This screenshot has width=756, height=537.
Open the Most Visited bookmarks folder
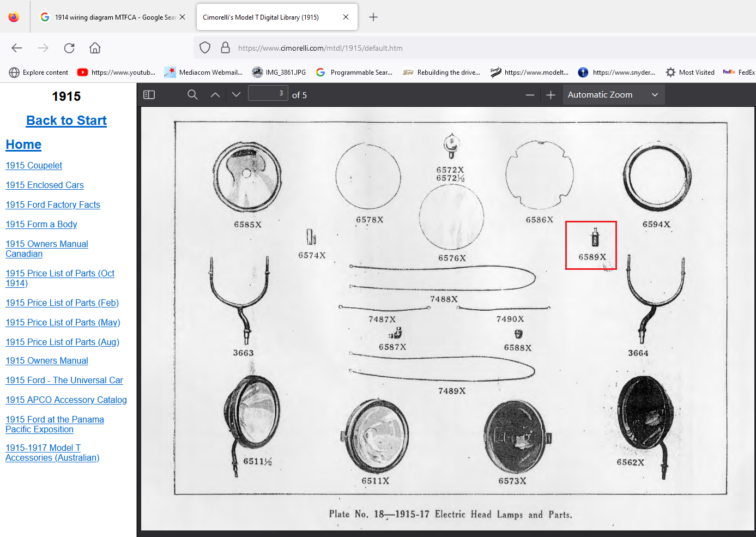pos(690,73)
